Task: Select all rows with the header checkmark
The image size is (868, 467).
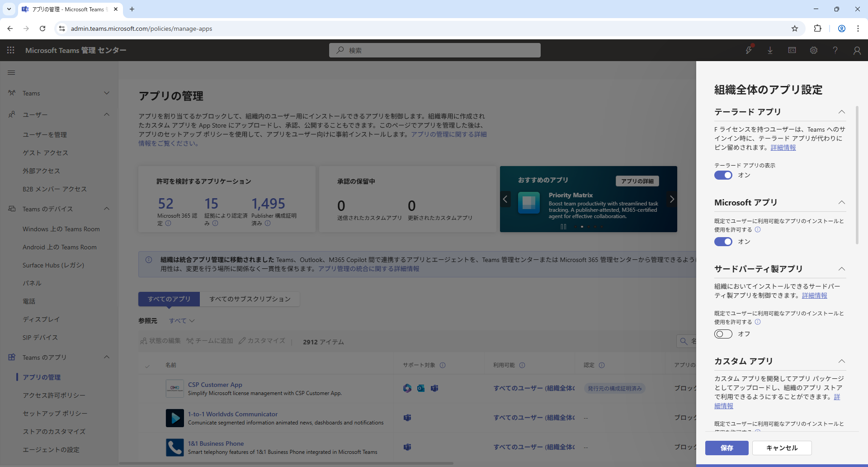Action: coord(147,366)
